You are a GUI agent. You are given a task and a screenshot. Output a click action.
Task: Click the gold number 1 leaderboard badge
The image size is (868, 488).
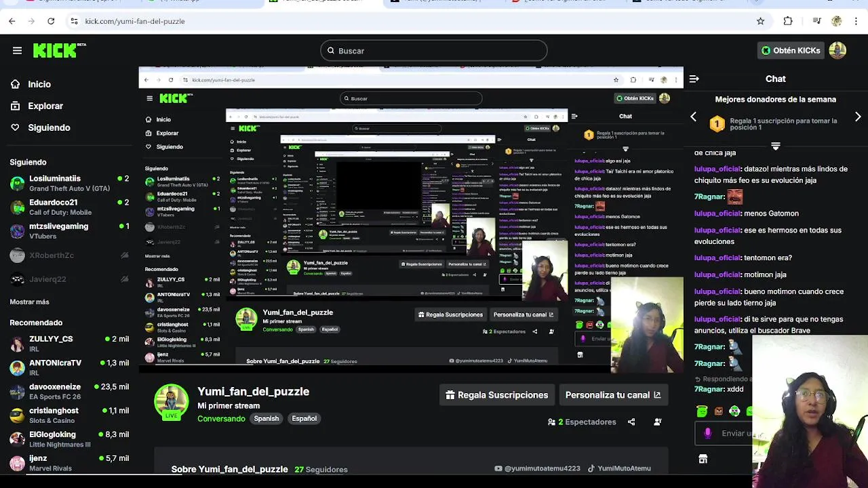coord(717,124)
